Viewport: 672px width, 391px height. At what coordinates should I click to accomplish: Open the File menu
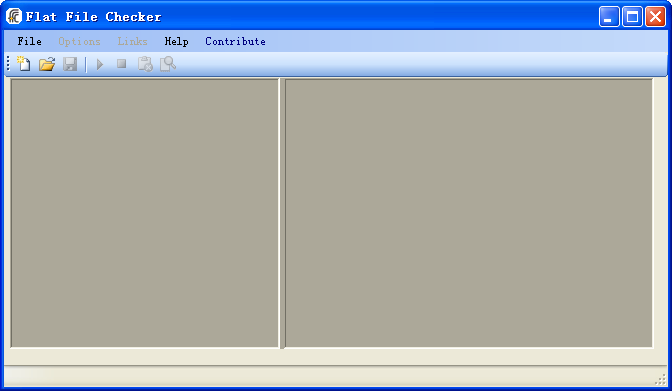30,42
